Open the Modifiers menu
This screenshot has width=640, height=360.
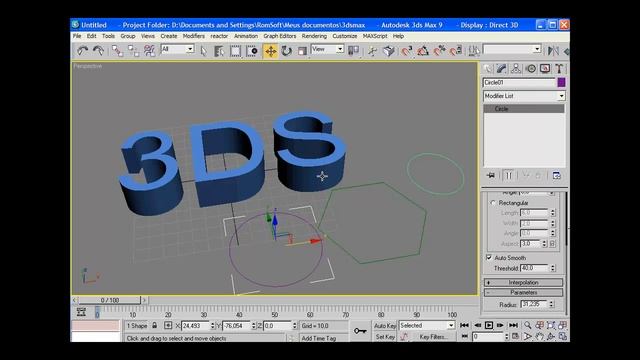pos(193,36)
